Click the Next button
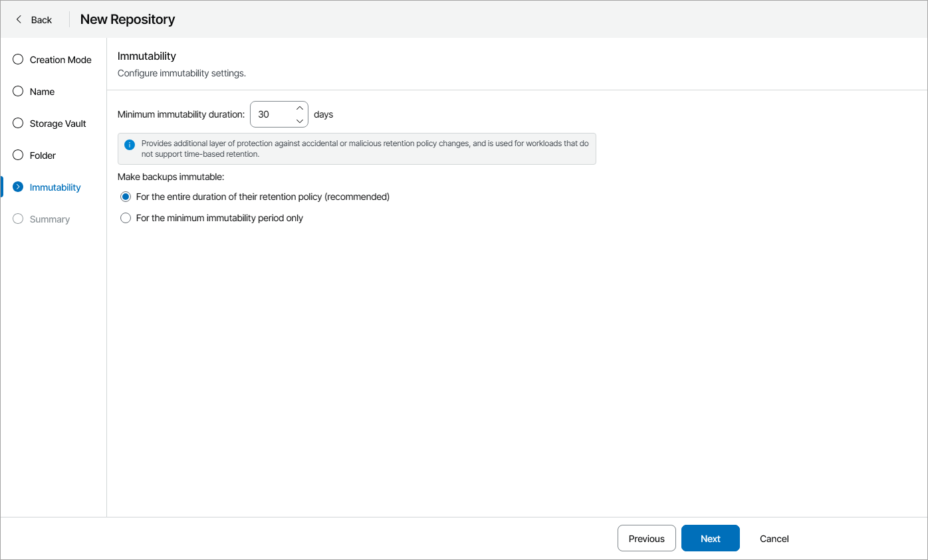 click(710, 538)
